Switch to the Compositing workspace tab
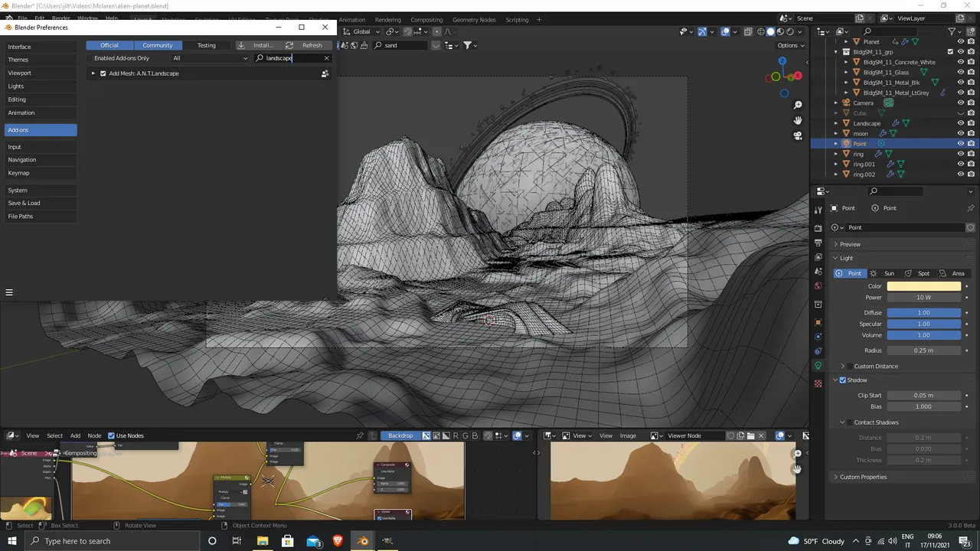The height and width of the screenshot is (551, 980). click(426, 19)
